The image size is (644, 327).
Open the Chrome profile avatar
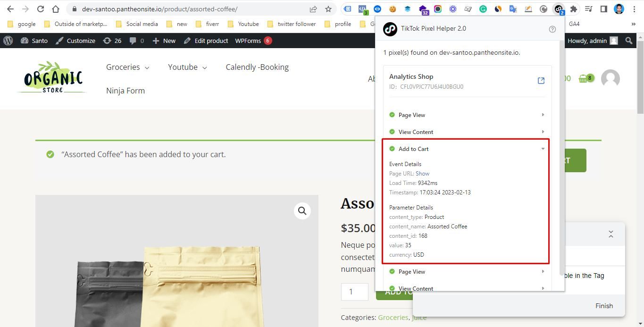(619, 9)
